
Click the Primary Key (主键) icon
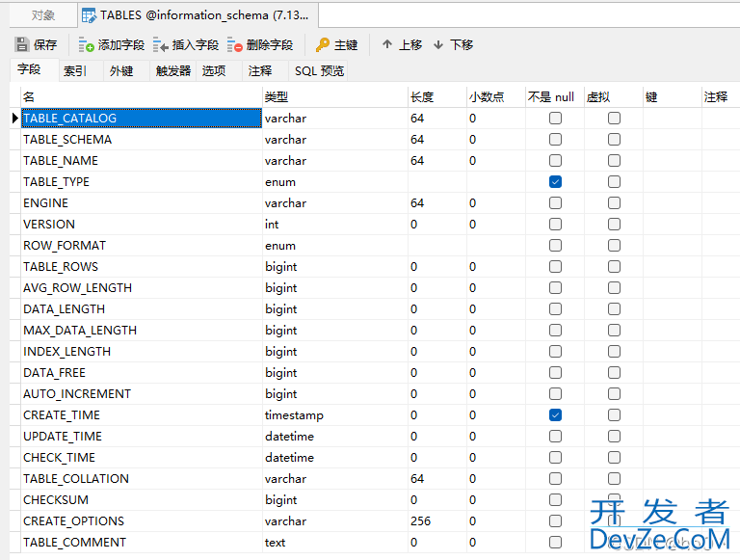pos(323,44)
